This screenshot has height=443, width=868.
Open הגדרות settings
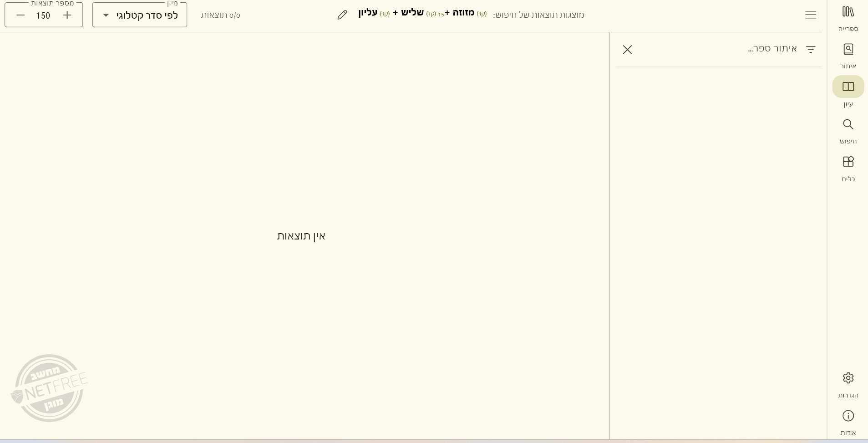[x=848, y=384]
